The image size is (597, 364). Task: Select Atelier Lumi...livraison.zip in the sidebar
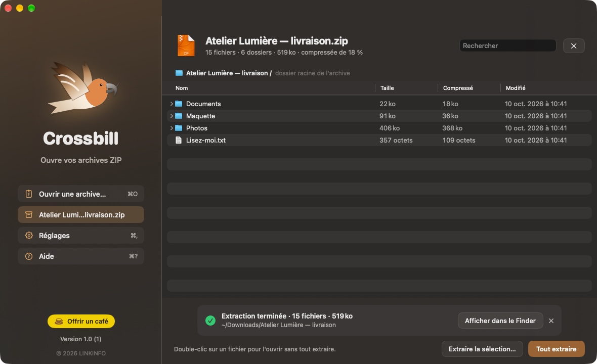[x=81, y=214]
